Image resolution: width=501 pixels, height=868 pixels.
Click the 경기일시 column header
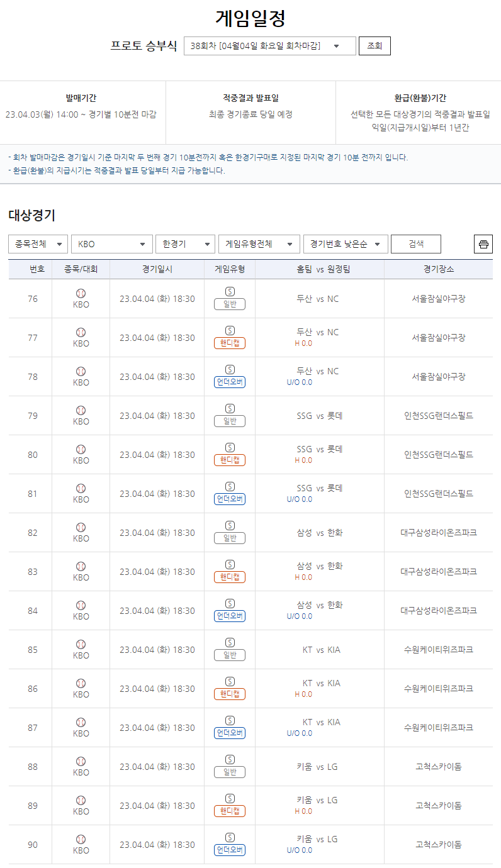[157, 269]
